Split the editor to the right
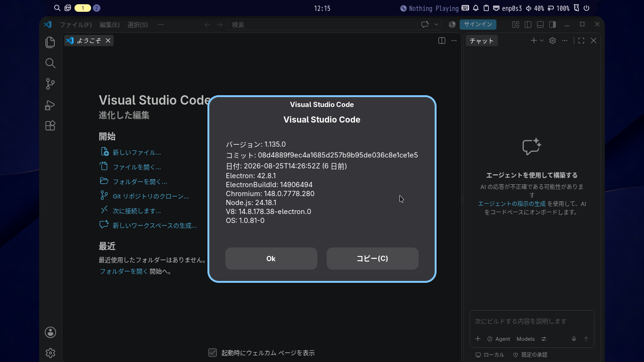The image size is (644, 362). (442, 41)
